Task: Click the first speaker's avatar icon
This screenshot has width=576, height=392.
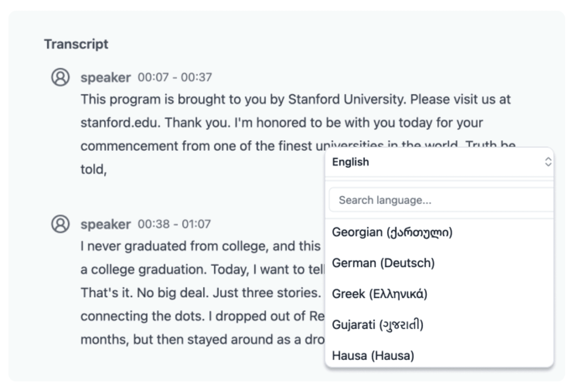Action: click(x=60, y=77)
